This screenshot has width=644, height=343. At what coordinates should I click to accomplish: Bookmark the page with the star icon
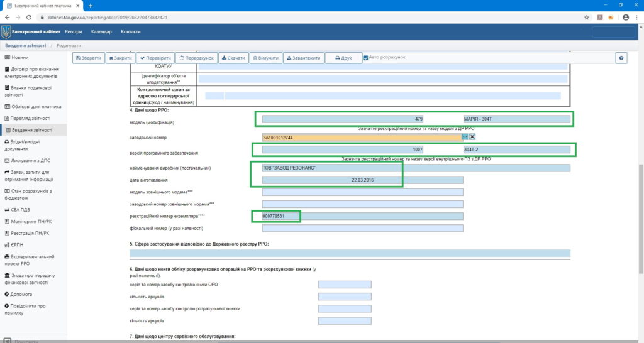pyautogui.click(x=586, y=18)
